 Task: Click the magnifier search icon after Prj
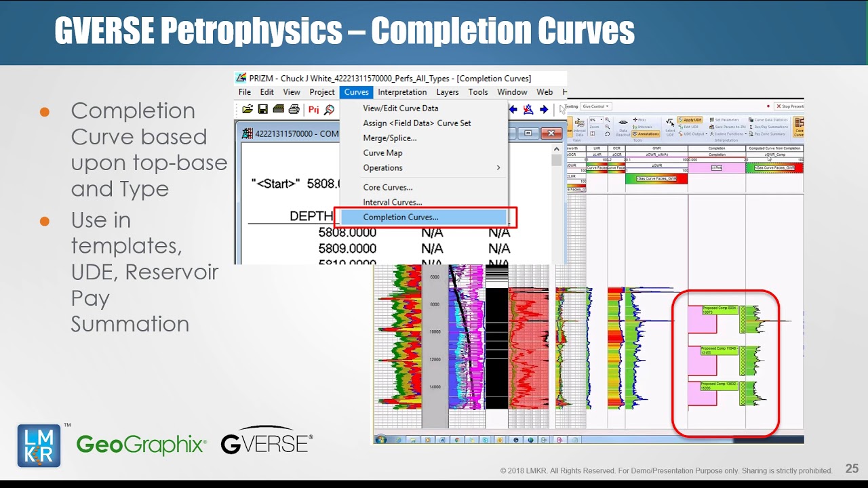click(329, 109)
